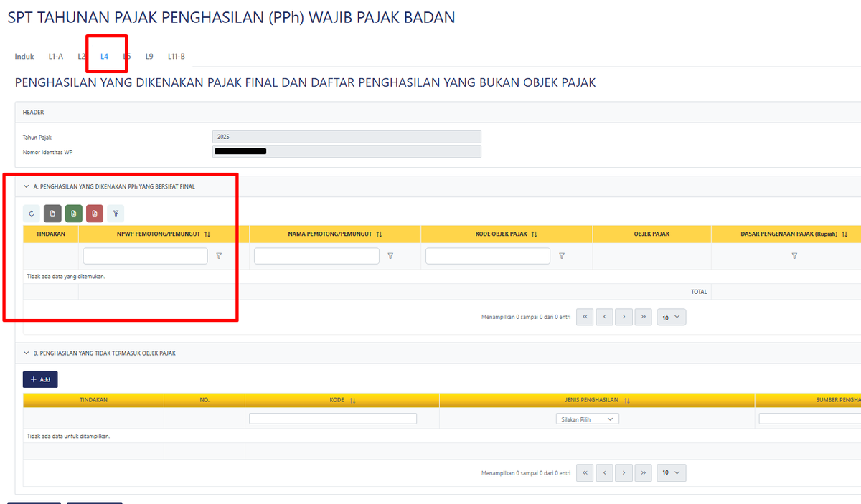Open the Silakan Pilih Jenis Penghasilan dropdown
Image resolution: width=861 pixels, height=504 pixels.
tap(588, 419)
